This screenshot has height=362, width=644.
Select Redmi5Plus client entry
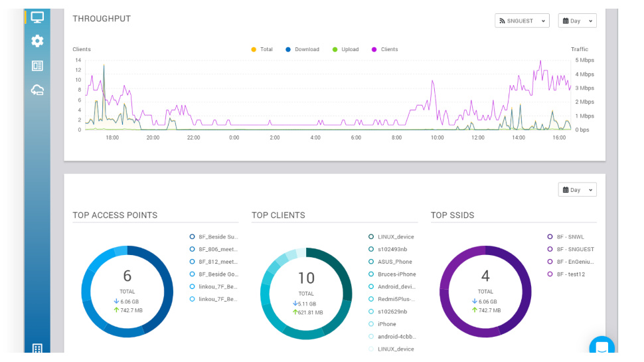[392, 299]
